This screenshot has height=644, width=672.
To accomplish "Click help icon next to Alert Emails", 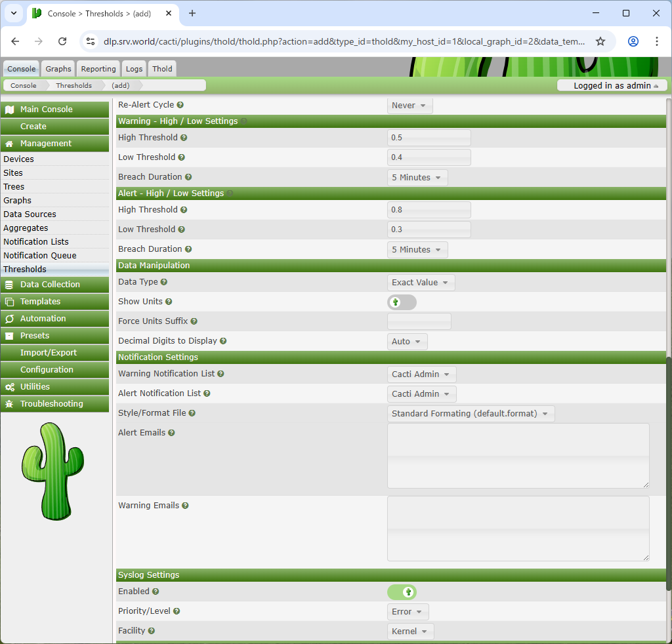I will click(x=171, y=433).
